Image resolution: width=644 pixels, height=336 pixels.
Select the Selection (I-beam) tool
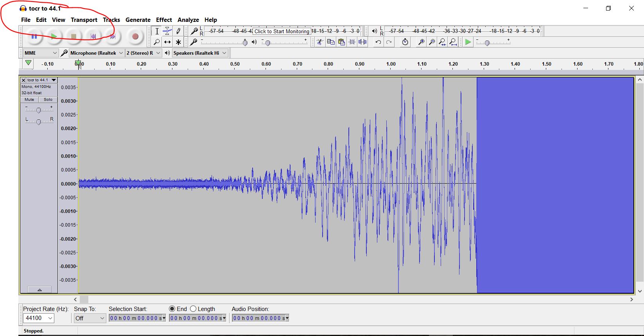click(x=157, y=31)
